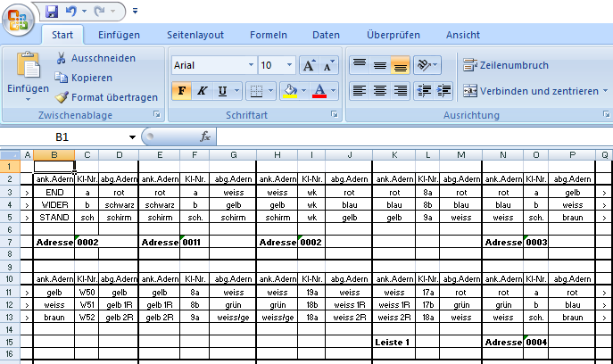This screenshot has width=613, height=364.
Task: Apply yellow fill color bucket
Action: pos(290,91)
